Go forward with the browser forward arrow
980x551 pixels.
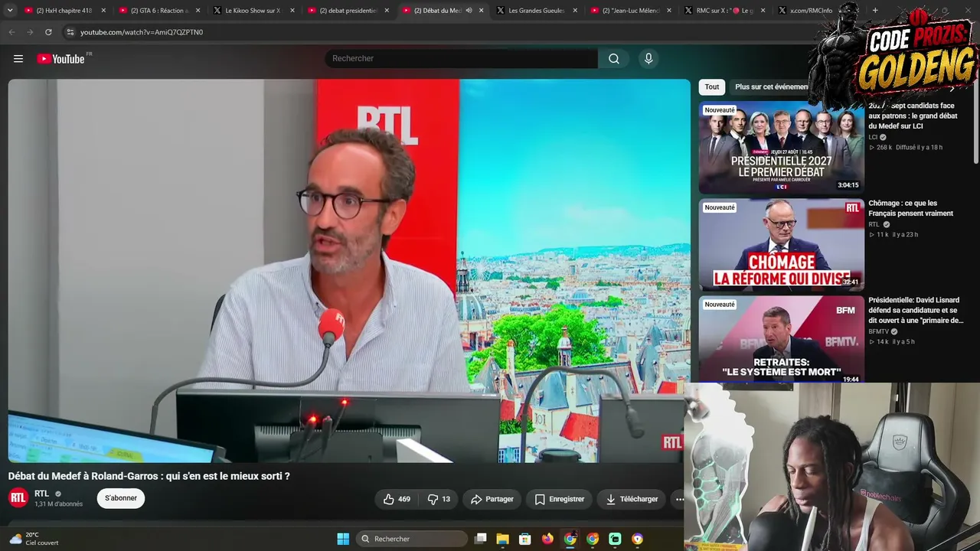(30, 32)
